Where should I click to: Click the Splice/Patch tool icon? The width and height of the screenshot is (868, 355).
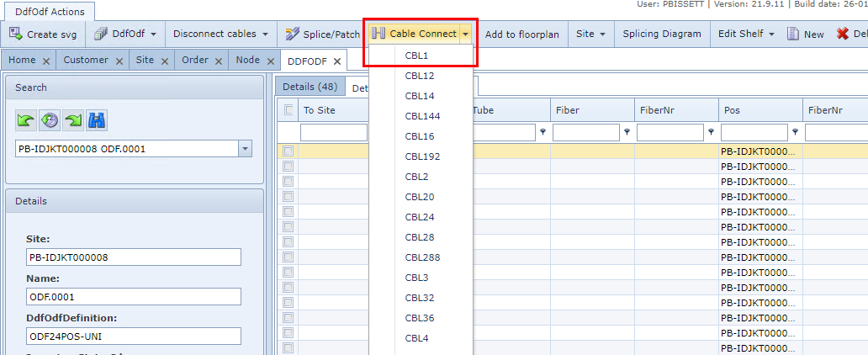(x=292, y=34)
